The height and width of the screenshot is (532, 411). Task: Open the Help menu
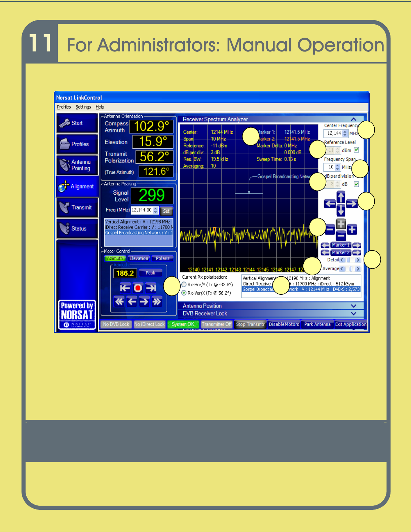pyautogui.click(x=100, y=107)
